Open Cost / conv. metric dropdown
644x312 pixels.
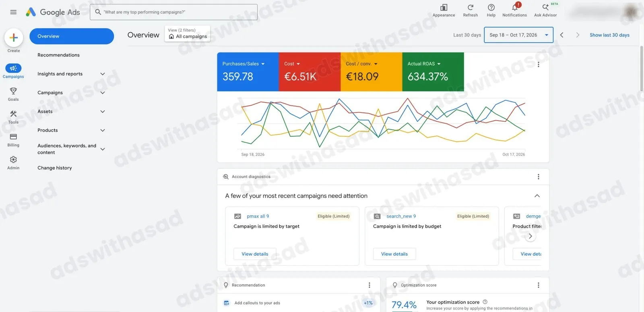pyautogui.click(x=362, y=64)
